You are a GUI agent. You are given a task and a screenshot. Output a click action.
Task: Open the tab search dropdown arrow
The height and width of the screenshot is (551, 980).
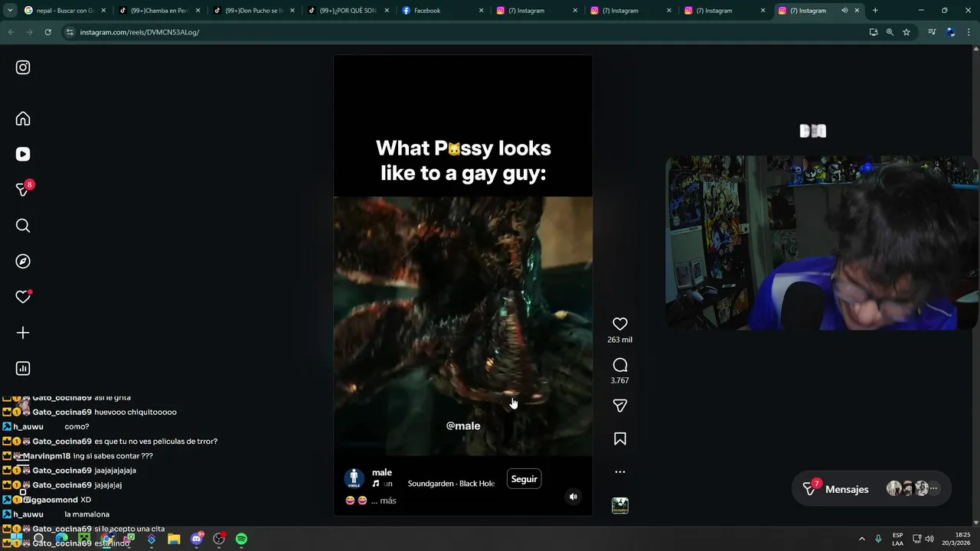tap(10, 11)
